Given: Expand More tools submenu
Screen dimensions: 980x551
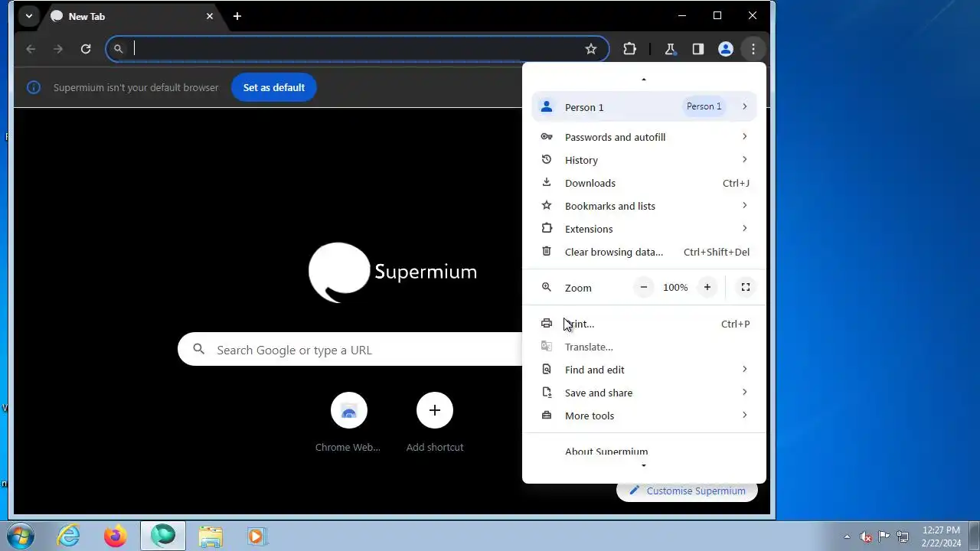Looking at the screenshot, I should pyautogui.click(x=644, y=416).
